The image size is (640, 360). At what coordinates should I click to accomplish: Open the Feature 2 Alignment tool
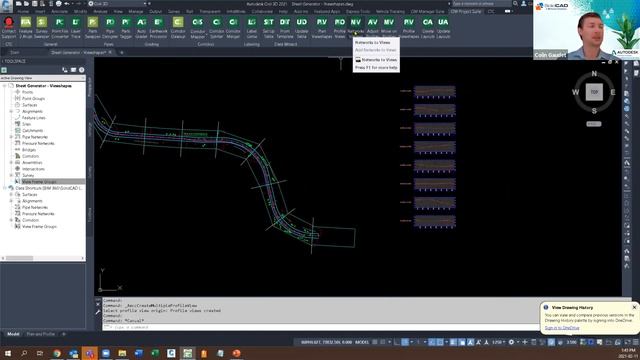pyautogui.click(x=25, y=27)
